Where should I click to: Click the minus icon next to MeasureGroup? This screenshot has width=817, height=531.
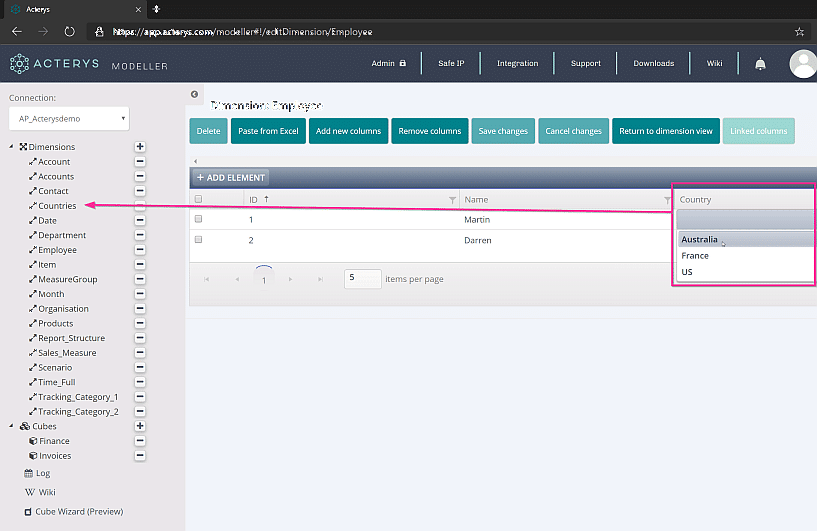pyautogui.click(x=140, y=279)
